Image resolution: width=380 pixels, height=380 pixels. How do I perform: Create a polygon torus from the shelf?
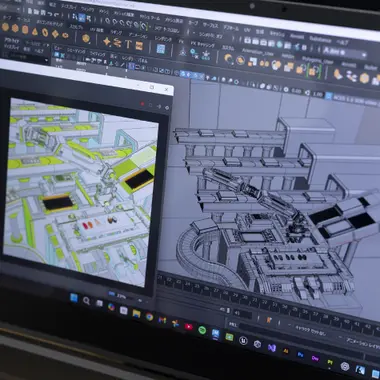coord(45,32)
